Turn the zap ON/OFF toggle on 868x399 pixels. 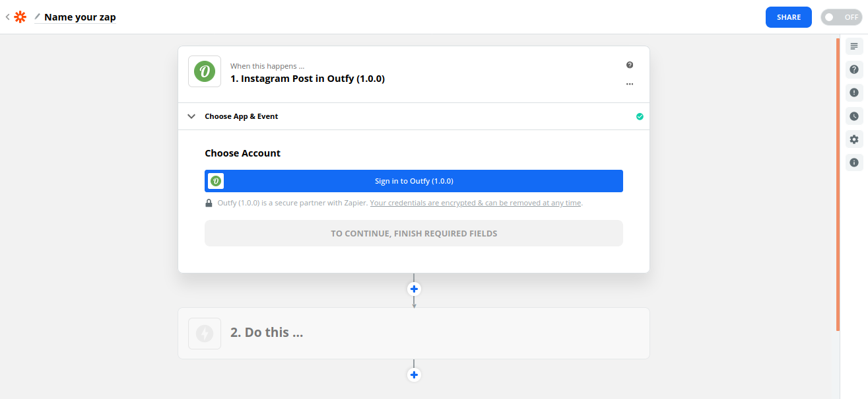click(842, 17)
